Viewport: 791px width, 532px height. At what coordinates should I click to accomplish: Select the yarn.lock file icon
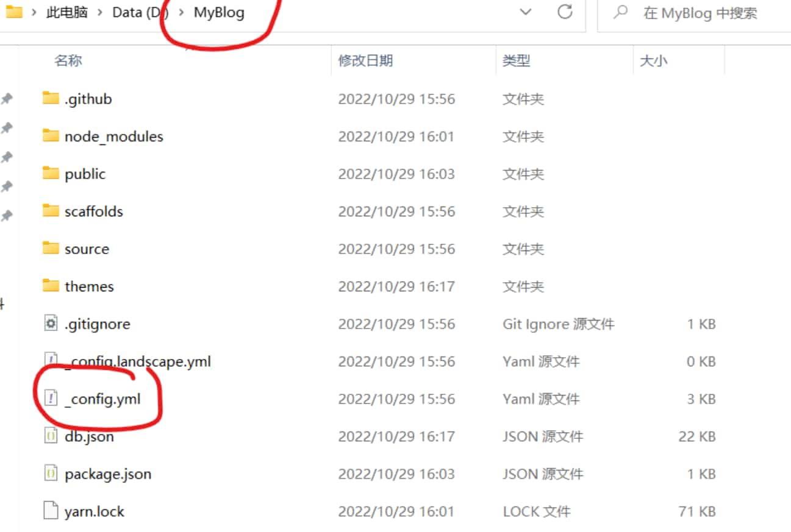tap(51, 511)
